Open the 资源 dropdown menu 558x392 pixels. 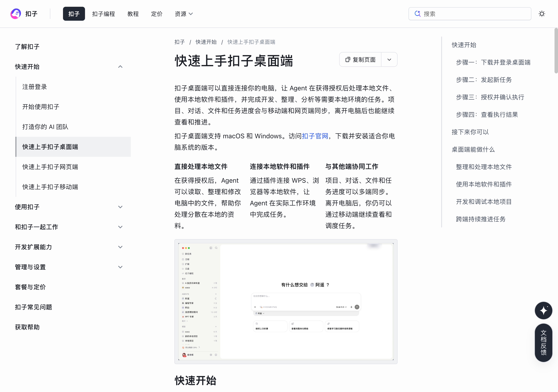pyautogui.click(x=184, y=14)
